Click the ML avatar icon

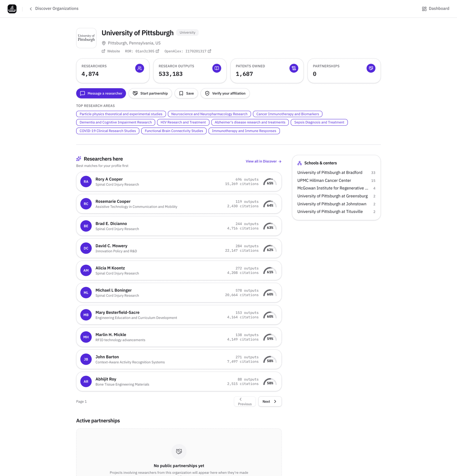[86, 293]
